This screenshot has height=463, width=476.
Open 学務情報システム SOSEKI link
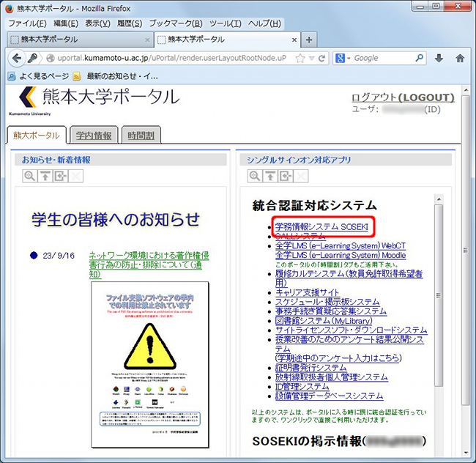[x=321, y=227]
